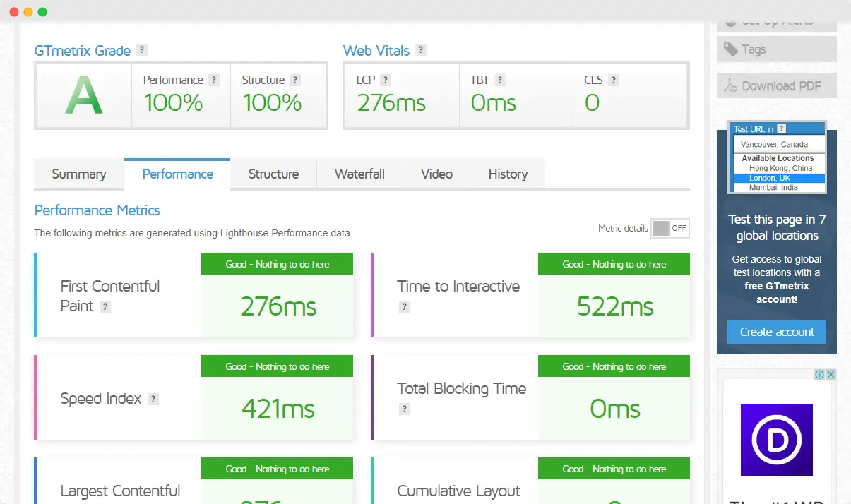The width and height of the screenshot is (851, 504).
Task: Open the History tab
Action: pos(508,174)
